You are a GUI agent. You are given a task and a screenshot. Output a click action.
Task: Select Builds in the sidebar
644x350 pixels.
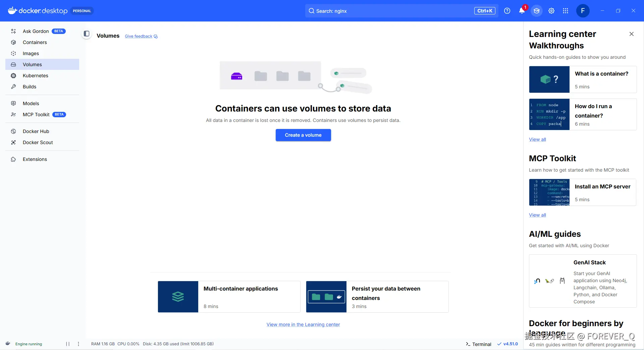(42, 87)
